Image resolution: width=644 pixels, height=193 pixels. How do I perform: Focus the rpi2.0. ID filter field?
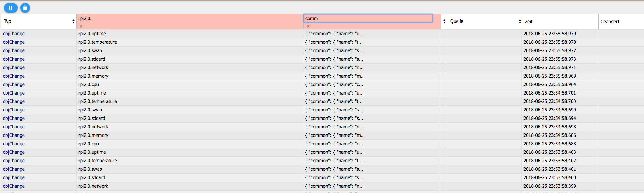click(x=189, y=18)
